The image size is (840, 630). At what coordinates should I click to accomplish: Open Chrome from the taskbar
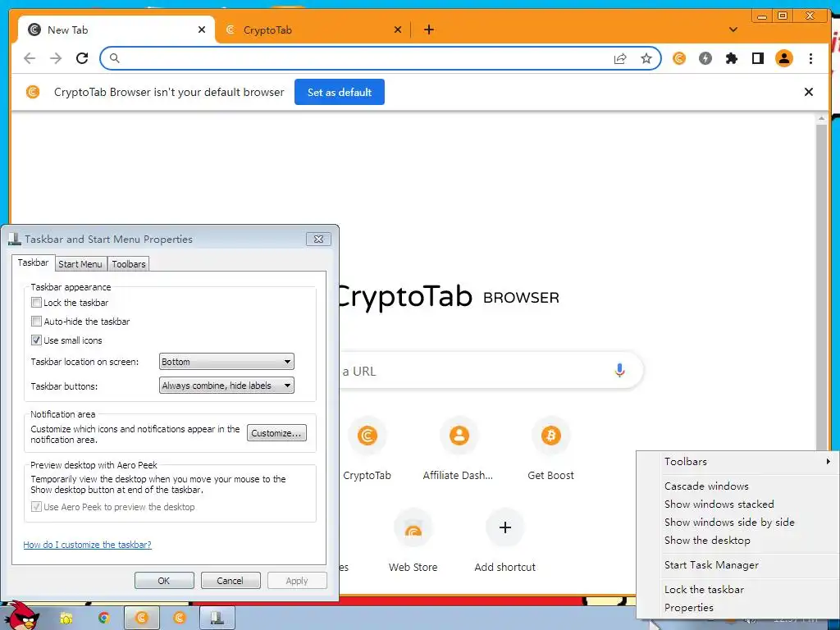103,619
